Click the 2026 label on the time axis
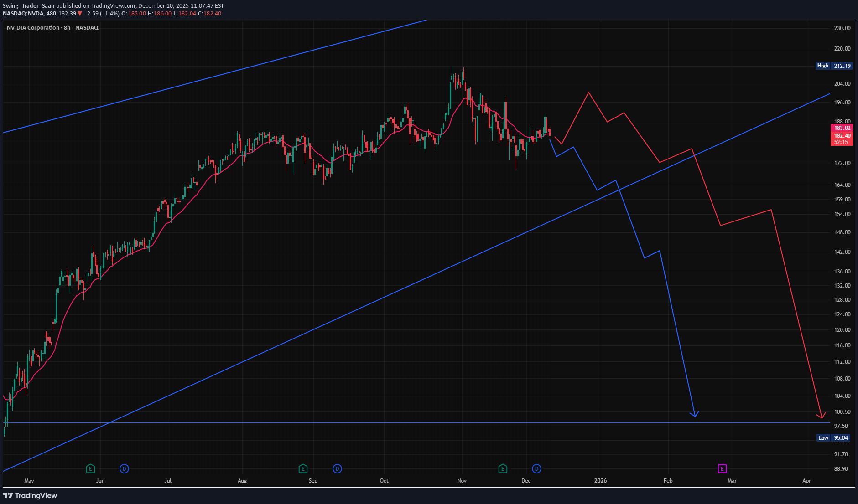 click(x=600, y=480)
